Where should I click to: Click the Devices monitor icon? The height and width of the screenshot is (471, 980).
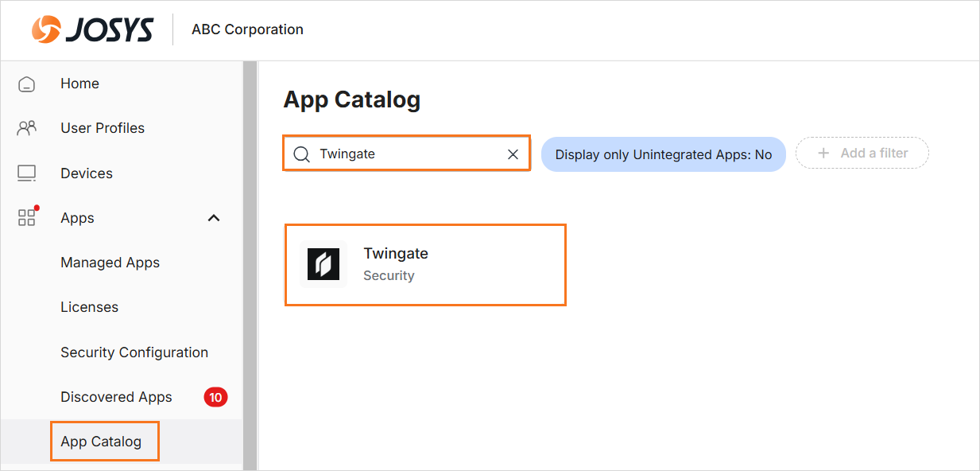click(27, 173)
